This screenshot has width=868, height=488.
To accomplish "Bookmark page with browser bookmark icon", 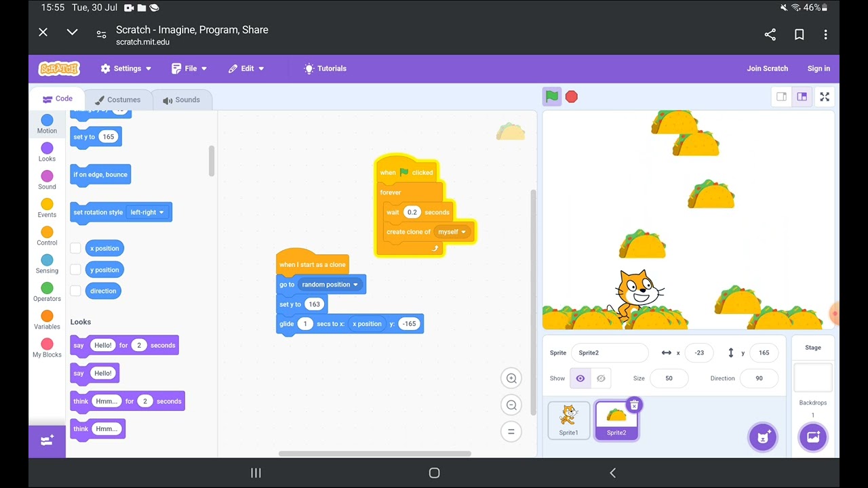I will pyautogui.click(x=800, y=35).
